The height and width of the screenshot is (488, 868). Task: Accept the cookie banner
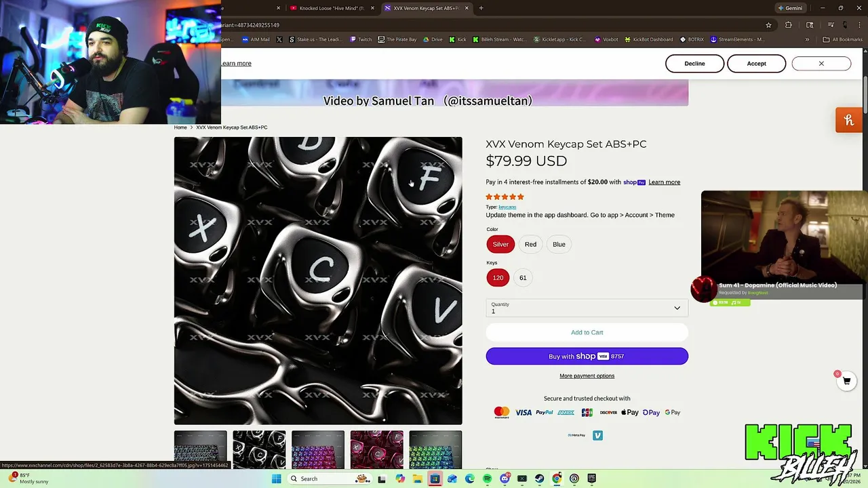[756, 64]
